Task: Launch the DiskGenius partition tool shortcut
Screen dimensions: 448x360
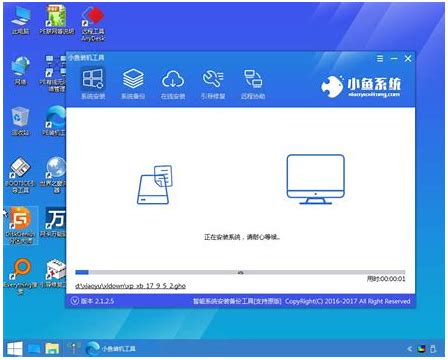Action: click(21, 226)
